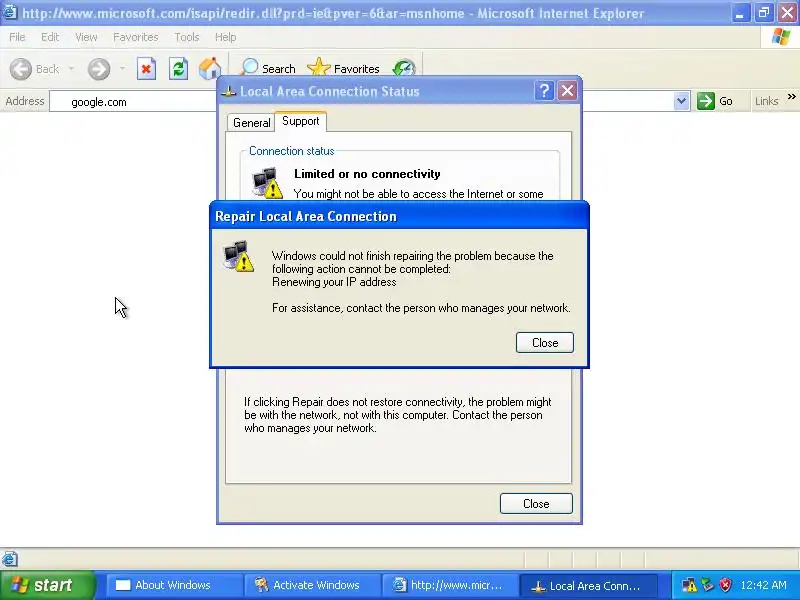Screen dimensions: 800x600
Task: Click Close button at bottom of Status dialog
Action: point(536,504)
